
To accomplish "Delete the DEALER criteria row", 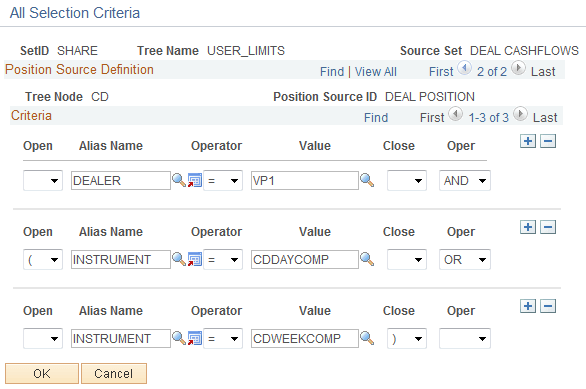I will coord(548,141).
